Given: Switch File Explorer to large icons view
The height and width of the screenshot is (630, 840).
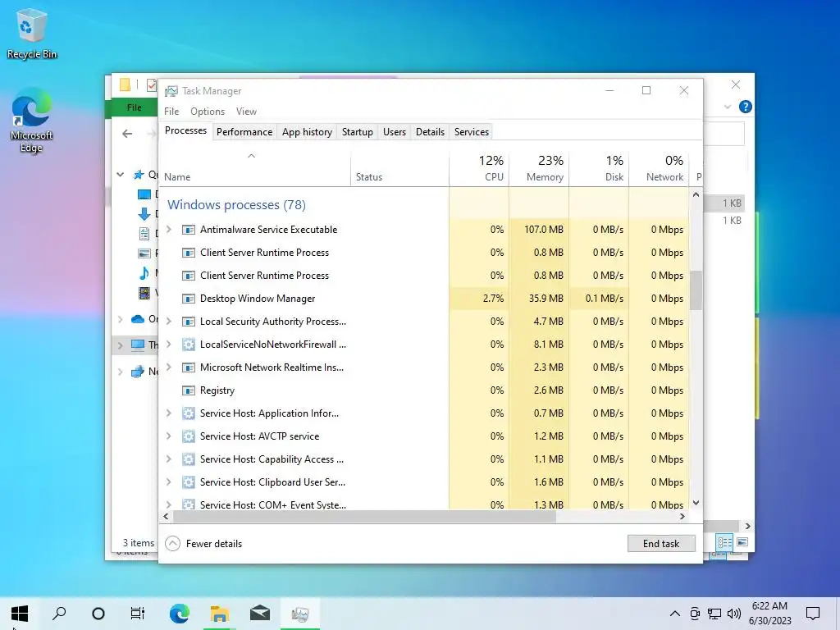Looking at the screenshot, I should (x=742, y=543).
